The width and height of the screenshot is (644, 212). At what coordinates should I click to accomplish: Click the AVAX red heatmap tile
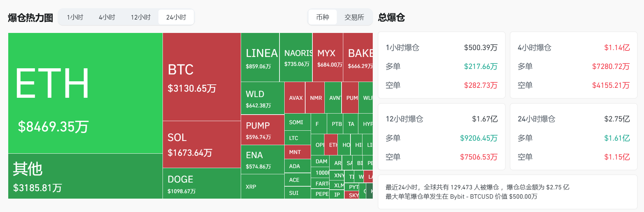point(295,98)
